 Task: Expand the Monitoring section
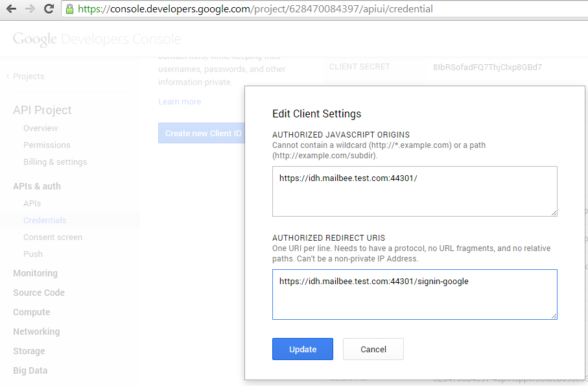pyautogui.click(x=35, y=273)
